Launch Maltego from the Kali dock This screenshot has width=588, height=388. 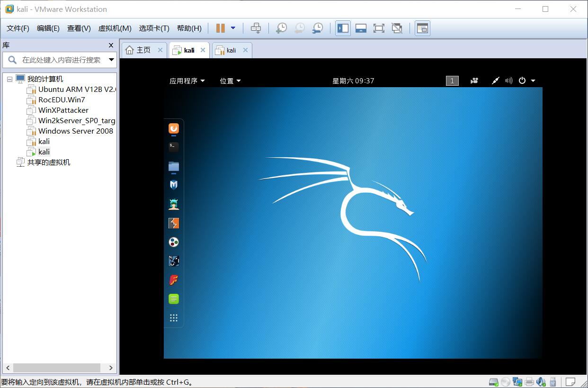pyautogui.click(x=174, y=242)
